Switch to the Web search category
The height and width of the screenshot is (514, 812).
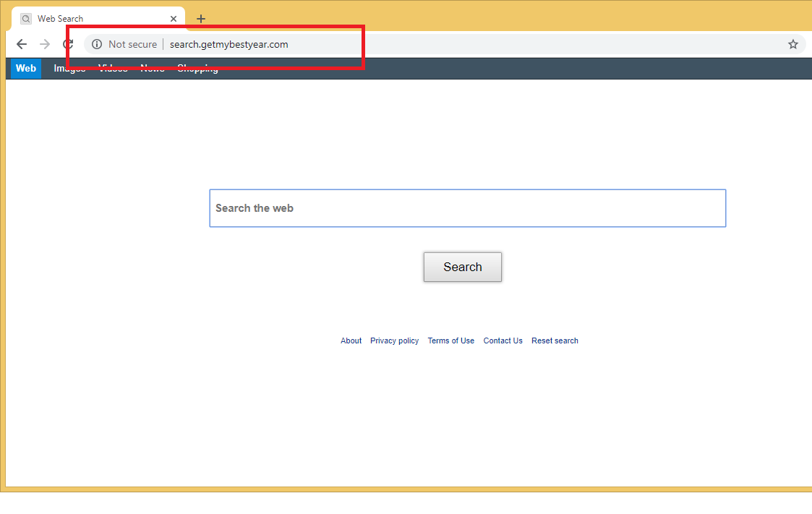click(x=26, y=69)
